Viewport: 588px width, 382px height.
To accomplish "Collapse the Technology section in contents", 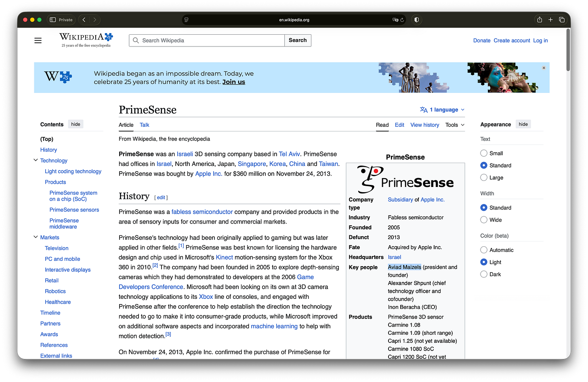I will tap(36, 160).
